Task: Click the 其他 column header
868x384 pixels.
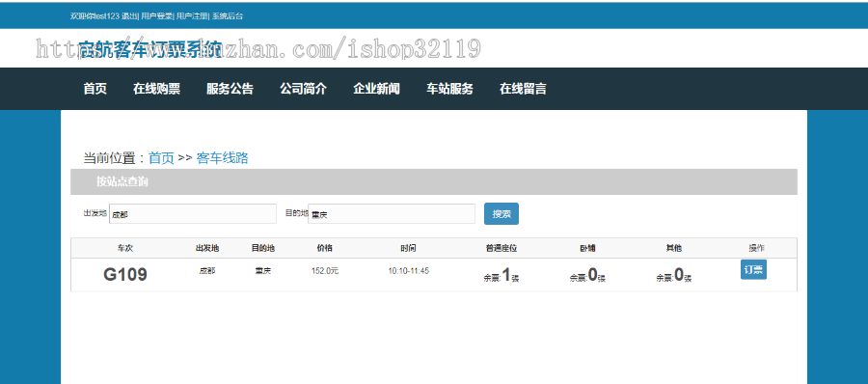Action: tap(674, 248)
